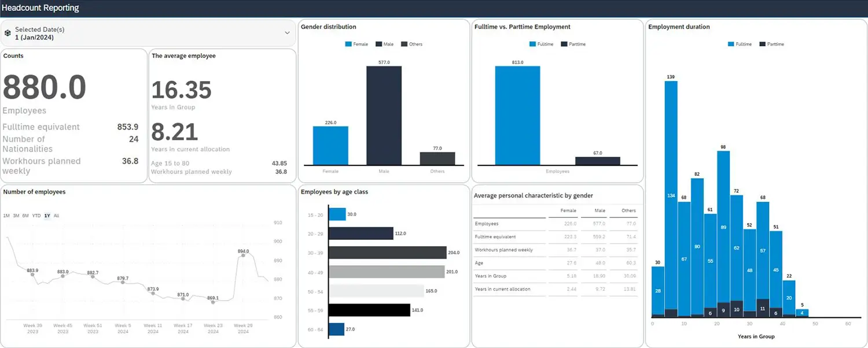Screen dimensions: 868x348
Task: Click Parttime legend swatch in Employment duration chart
Action: (x=762, y=44)
